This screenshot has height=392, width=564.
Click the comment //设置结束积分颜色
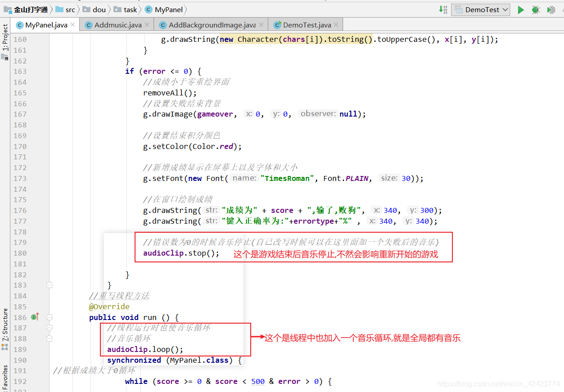(x=182, y=135)
